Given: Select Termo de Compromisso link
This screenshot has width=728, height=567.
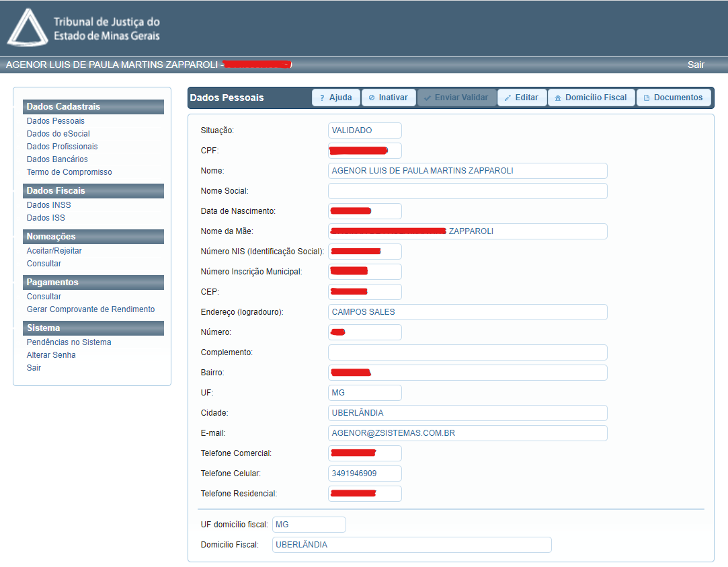Looking at the screenshot, I should [x=69, y=172].
